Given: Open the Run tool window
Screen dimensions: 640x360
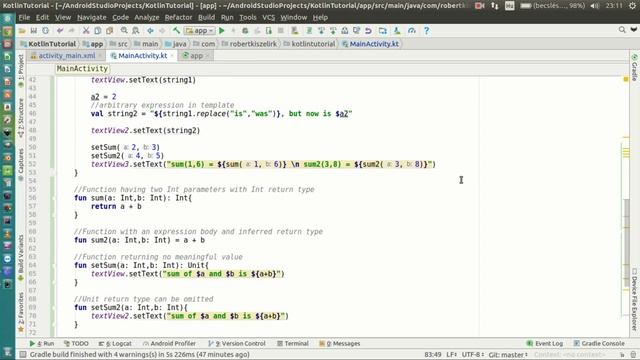Looking at the screenshot, I should [42, 343].
